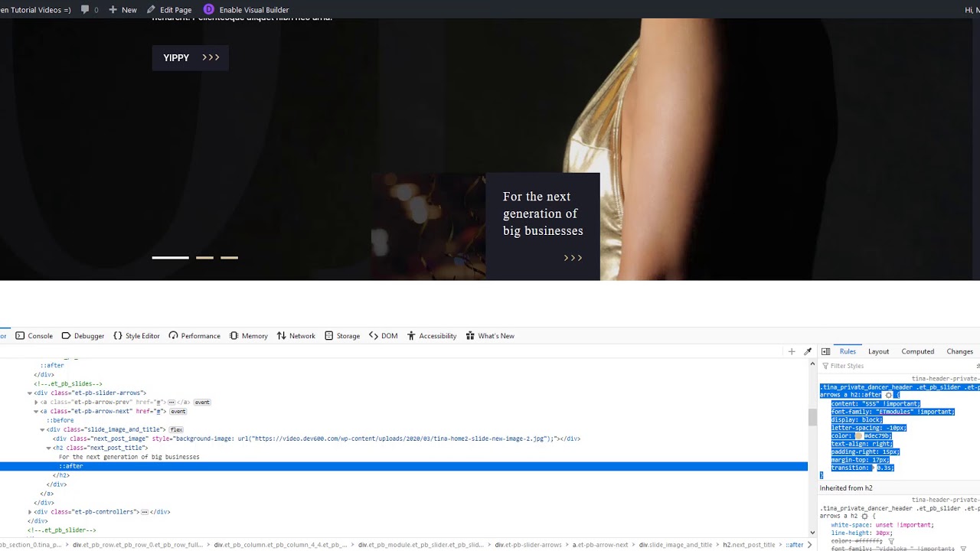This screenshot has height=551, width=980.
Task: Click the next slide thumbnail image
Action: [428, 227]
